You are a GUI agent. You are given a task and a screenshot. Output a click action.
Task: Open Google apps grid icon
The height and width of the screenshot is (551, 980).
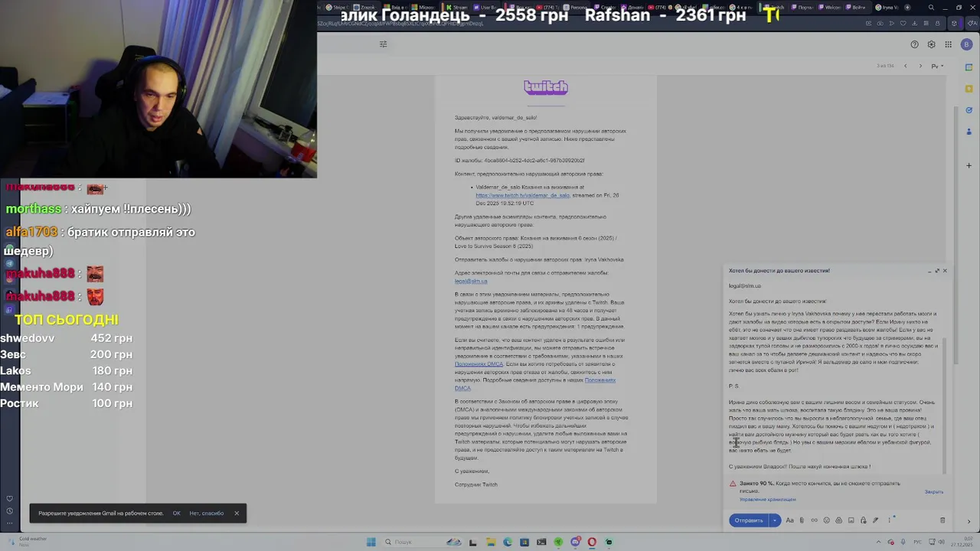click(x=948, y=44)
